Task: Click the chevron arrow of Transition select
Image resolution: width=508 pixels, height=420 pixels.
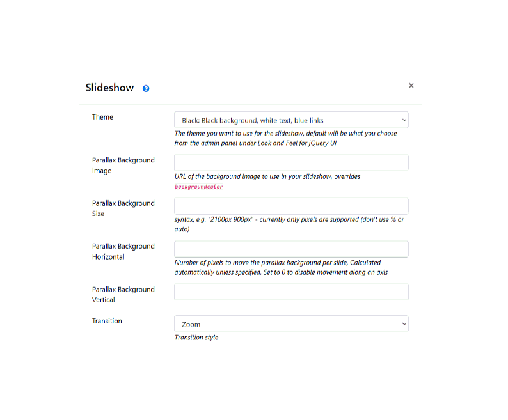Action: click(x=404, y=324)
